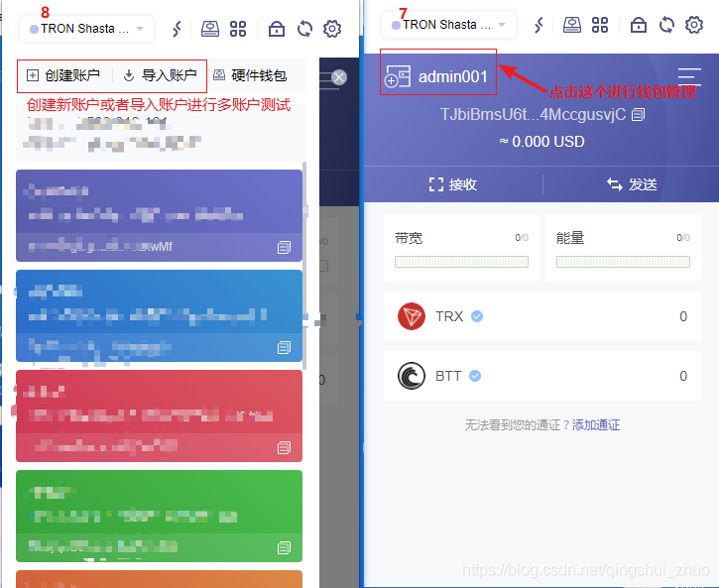Select the red account card

pyautogui.click(x=159, y=415)
